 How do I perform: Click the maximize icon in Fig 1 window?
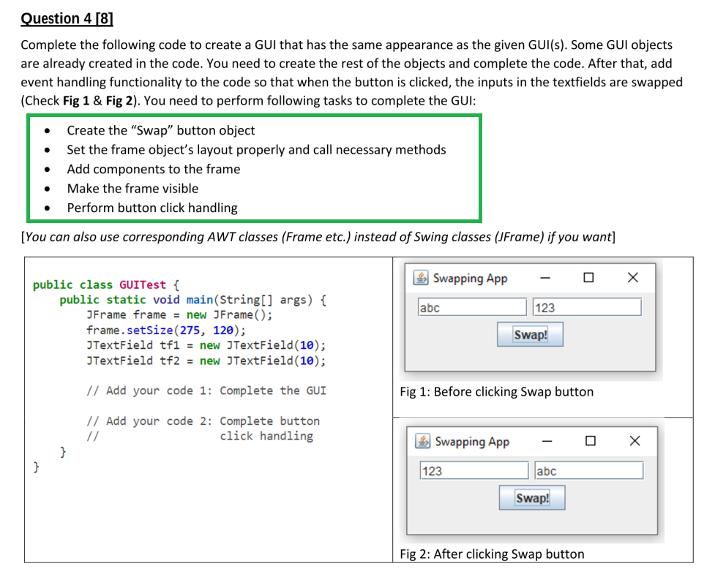(x=588, y=278)
